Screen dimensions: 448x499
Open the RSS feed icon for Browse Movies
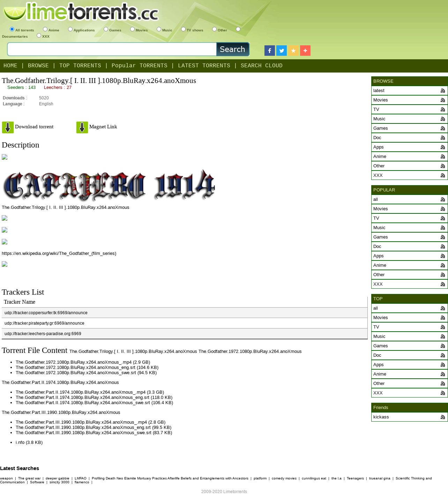coord(443,100)
